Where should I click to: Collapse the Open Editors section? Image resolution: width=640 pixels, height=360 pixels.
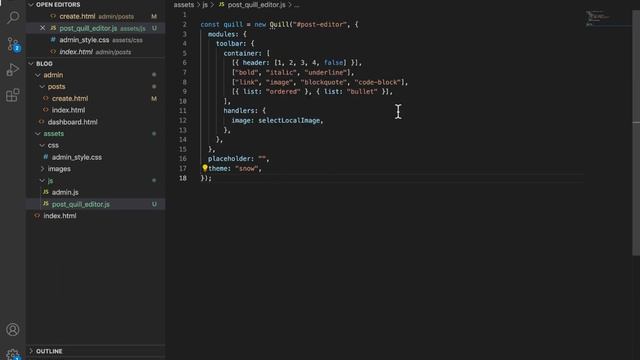[31, 4]
